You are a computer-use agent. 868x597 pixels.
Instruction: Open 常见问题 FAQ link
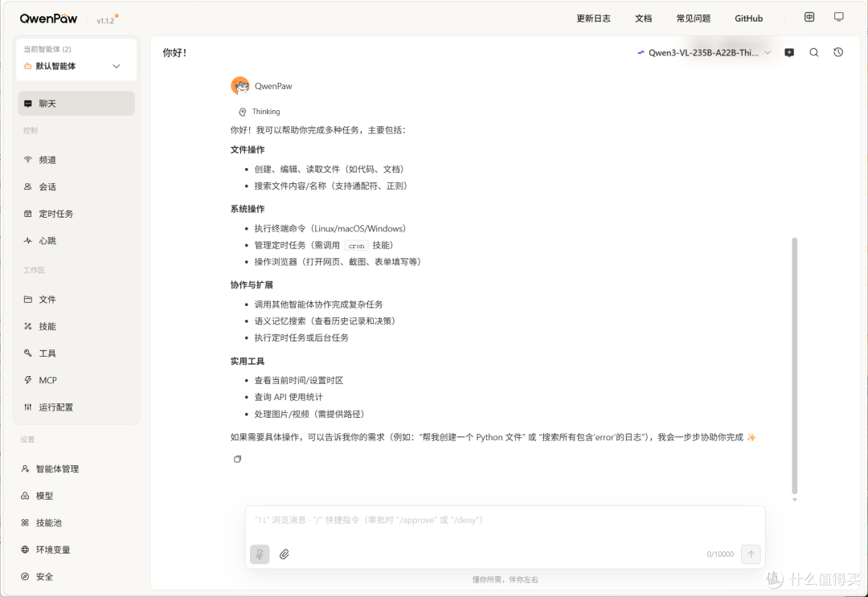[693, 18]
